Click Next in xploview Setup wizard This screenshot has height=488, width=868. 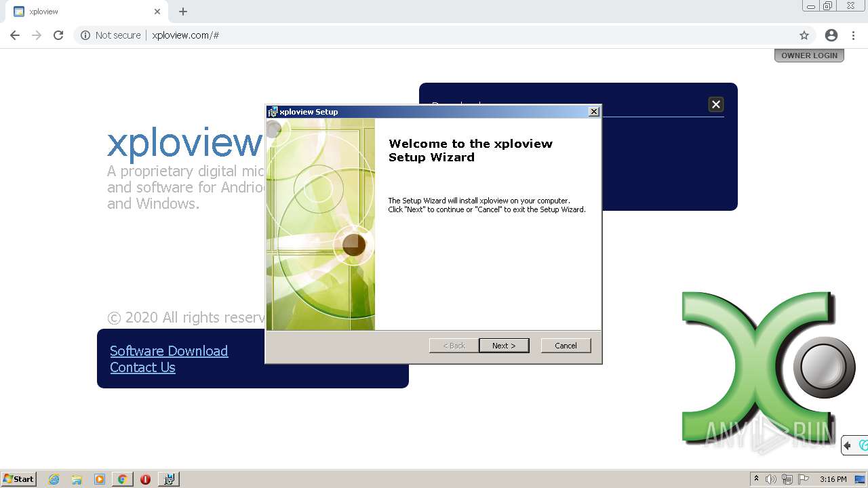click(x=504, y=346)
